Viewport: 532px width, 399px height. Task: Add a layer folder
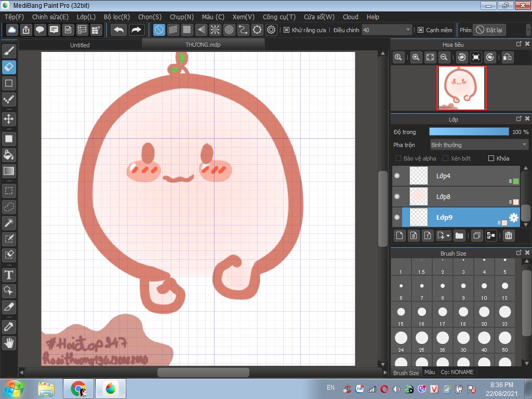tap(459, 235)
